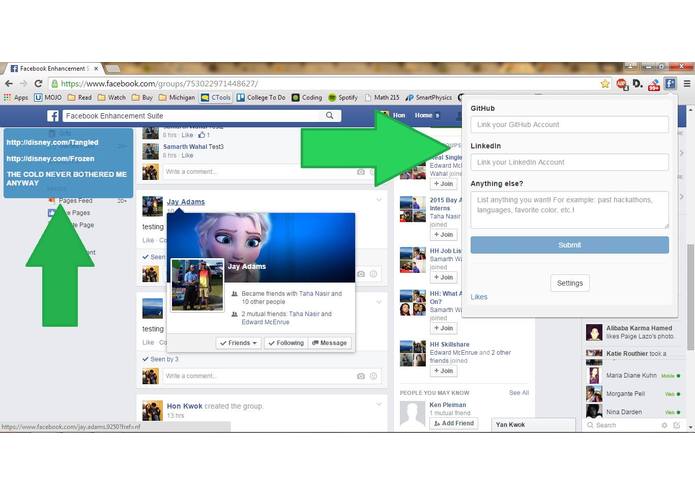Open the Michigan bookmark folder
Screen dimensions: 695x494
(x=177, y=97)
